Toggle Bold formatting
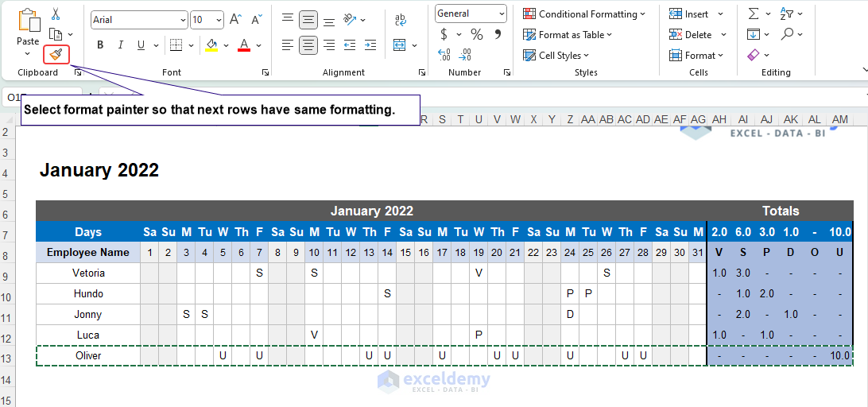 pos(100,45)
